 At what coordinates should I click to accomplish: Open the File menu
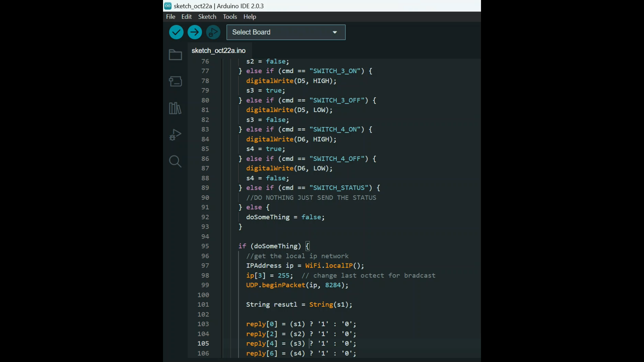[170, 16]
